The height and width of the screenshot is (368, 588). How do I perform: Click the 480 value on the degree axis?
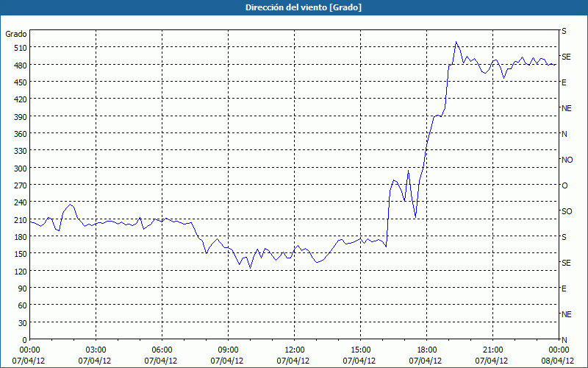(x=21, y=66)
